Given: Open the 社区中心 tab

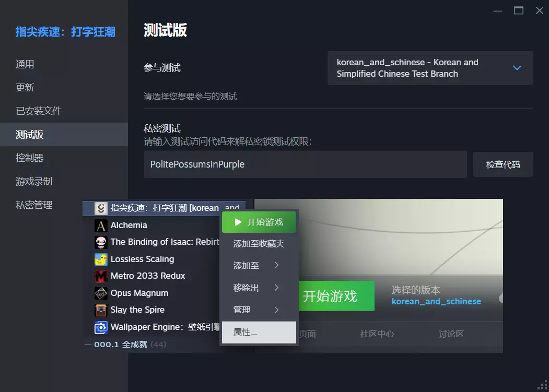Looking at the screenshot, I should point(377,334).
